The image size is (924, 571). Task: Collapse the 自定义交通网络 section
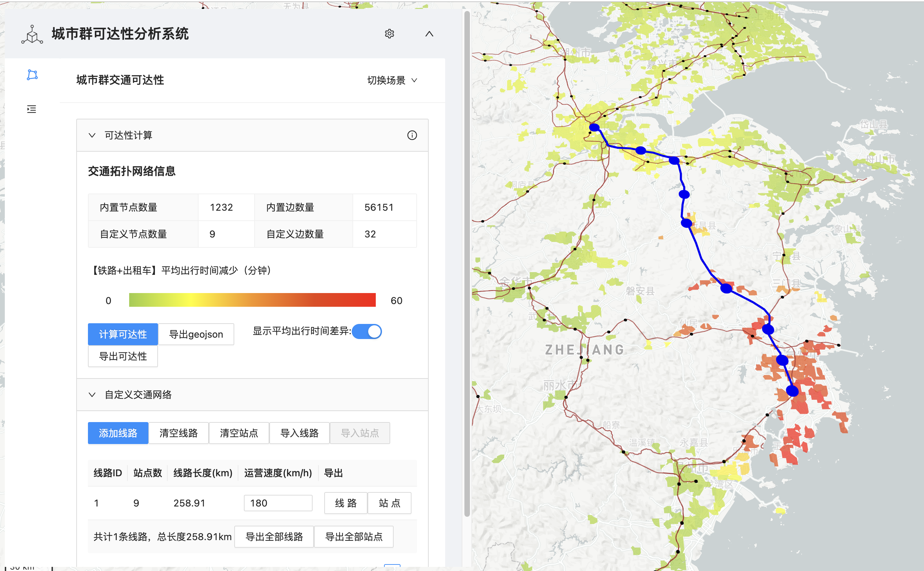pos(92,395)
